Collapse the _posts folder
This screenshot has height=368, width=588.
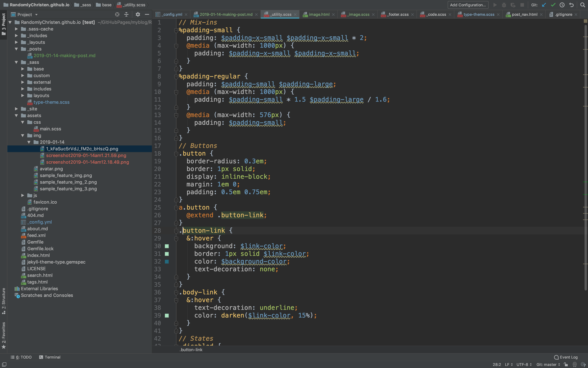(16, 49)
